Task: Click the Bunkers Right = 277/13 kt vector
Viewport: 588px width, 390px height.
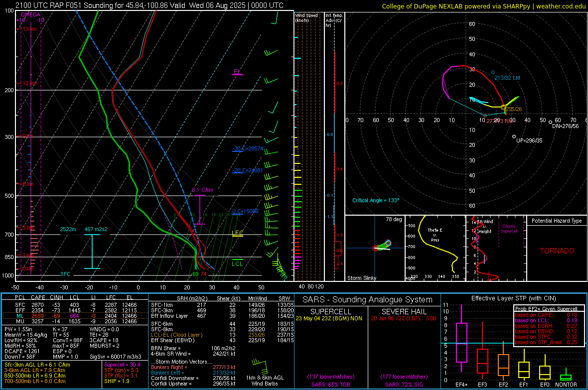Action: coord(193,368)
